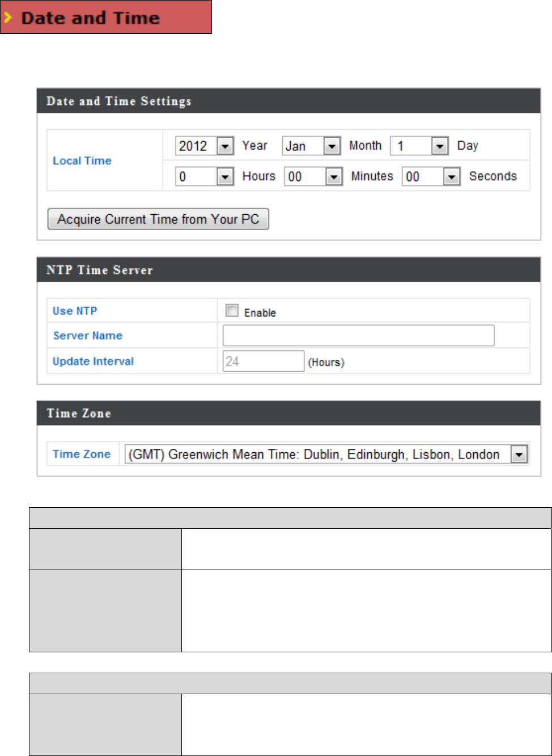Click the Update Interval label
This screenshot has height=756, width=552.
coord(94,362)
